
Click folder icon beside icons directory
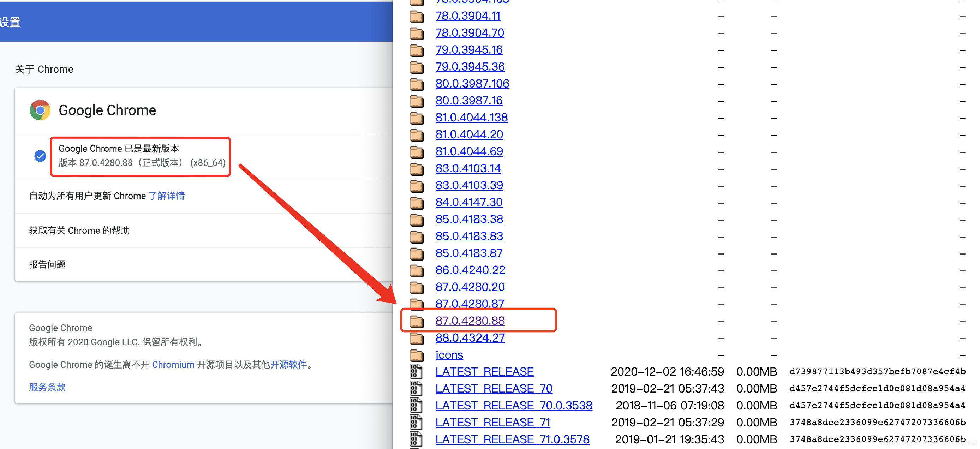pyautogui.click(x=416, y=355)
